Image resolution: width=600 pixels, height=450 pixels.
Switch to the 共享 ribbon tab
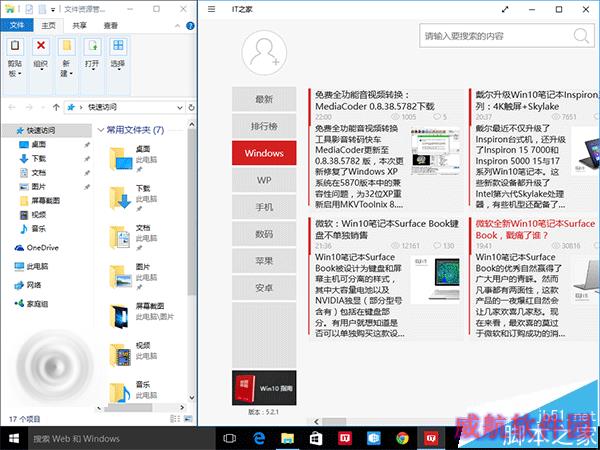point(80,25)
